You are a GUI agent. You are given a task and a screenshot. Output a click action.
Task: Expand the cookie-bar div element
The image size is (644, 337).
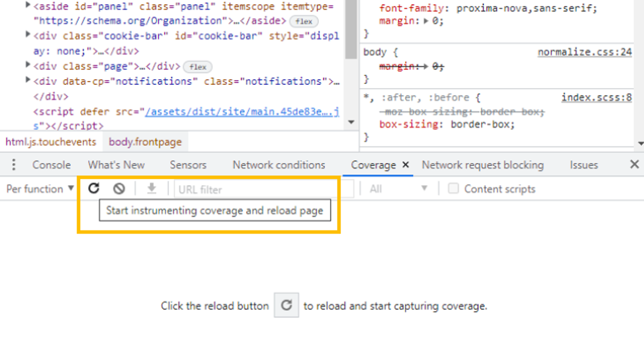point(27,35)
